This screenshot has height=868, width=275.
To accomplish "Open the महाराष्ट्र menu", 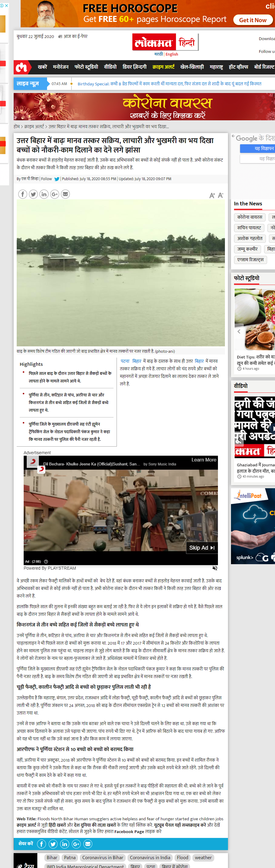I will 216,67.
